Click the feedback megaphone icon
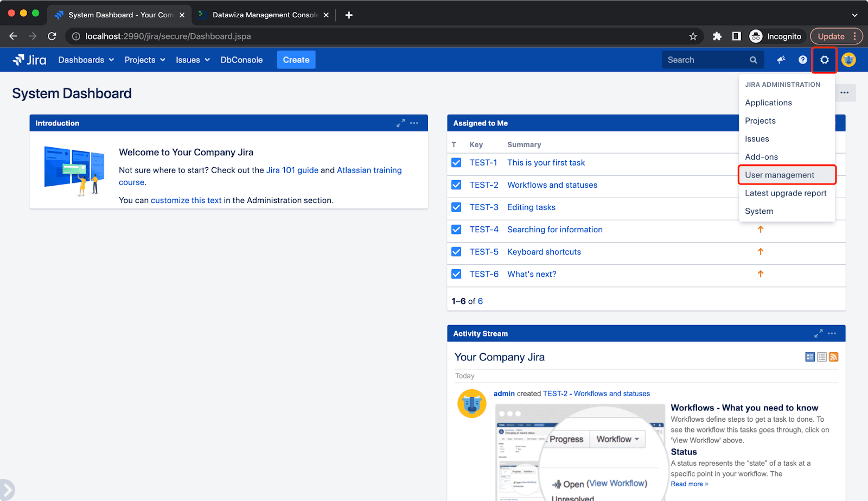 pyautogui.click(x=781, y=60)
